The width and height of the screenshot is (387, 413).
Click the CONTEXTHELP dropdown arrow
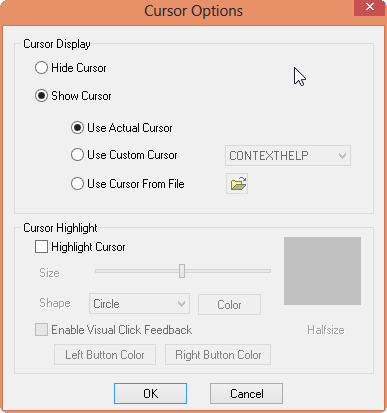click(342, 156)
